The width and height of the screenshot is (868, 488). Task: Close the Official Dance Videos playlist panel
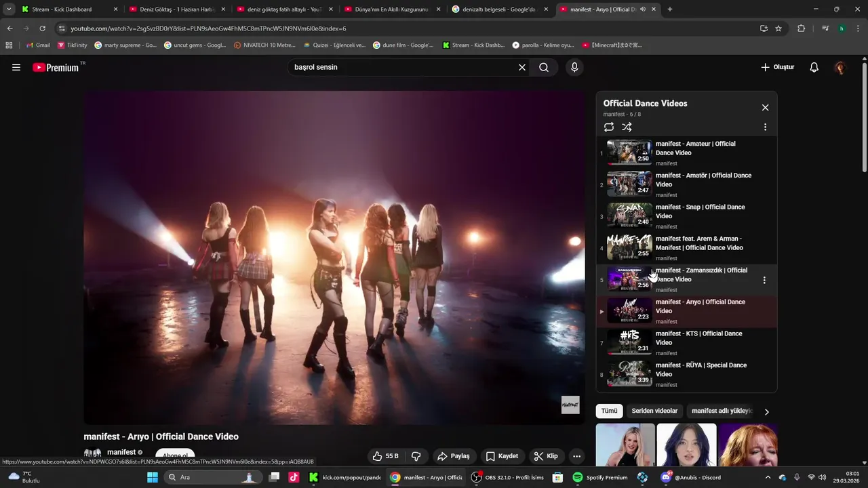[765, 108]
